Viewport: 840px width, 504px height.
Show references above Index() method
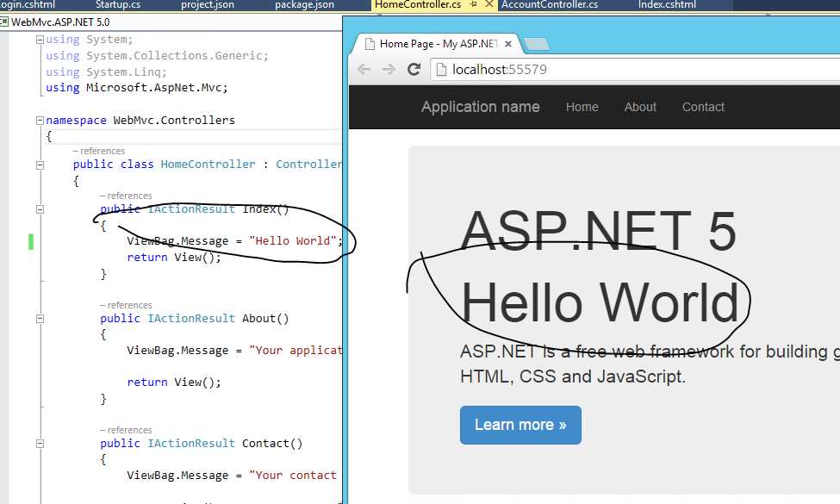126,196
